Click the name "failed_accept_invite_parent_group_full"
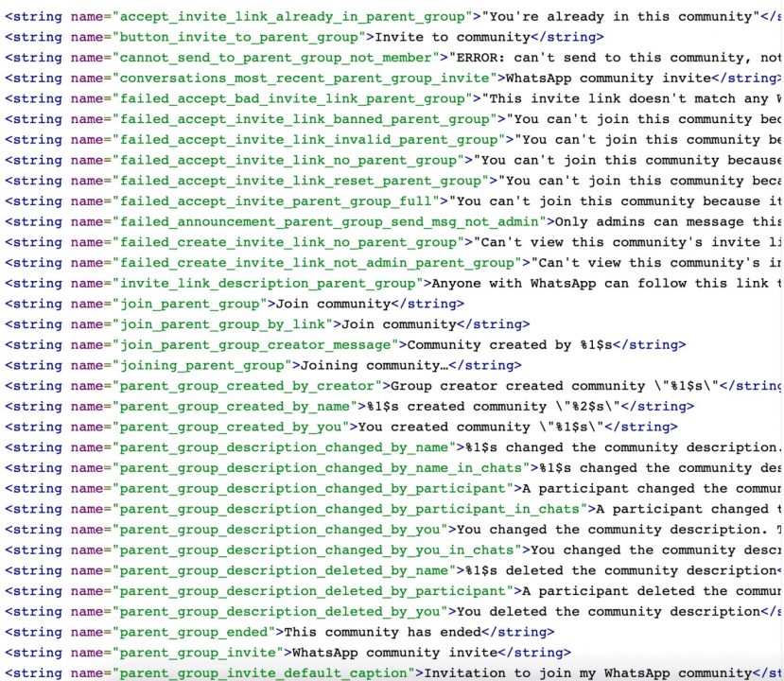The height and width of the screenshot is (681, 784). pos(276,201)
